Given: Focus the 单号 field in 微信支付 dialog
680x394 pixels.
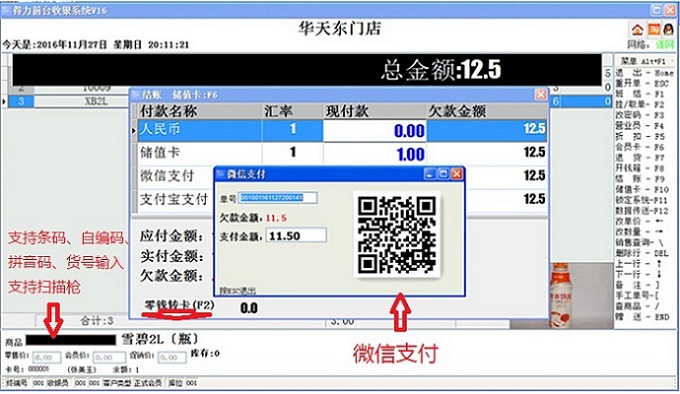Looking at the screenshot, I should coord(278,198).
